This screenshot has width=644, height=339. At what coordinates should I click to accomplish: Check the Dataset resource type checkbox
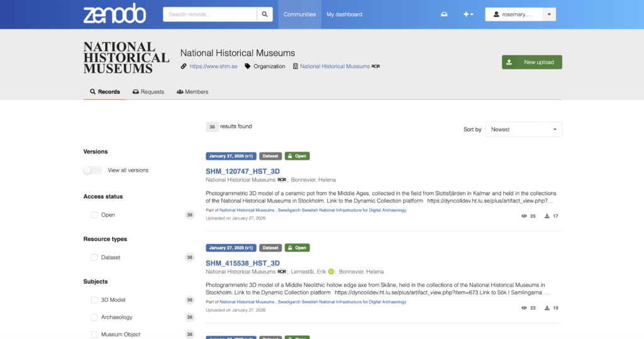point(94,258)
